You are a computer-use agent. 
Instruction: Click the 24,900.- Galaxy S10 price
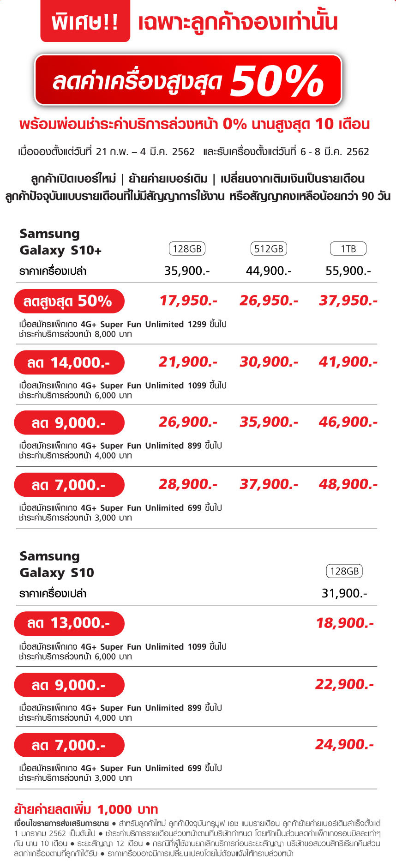[345, 744]
